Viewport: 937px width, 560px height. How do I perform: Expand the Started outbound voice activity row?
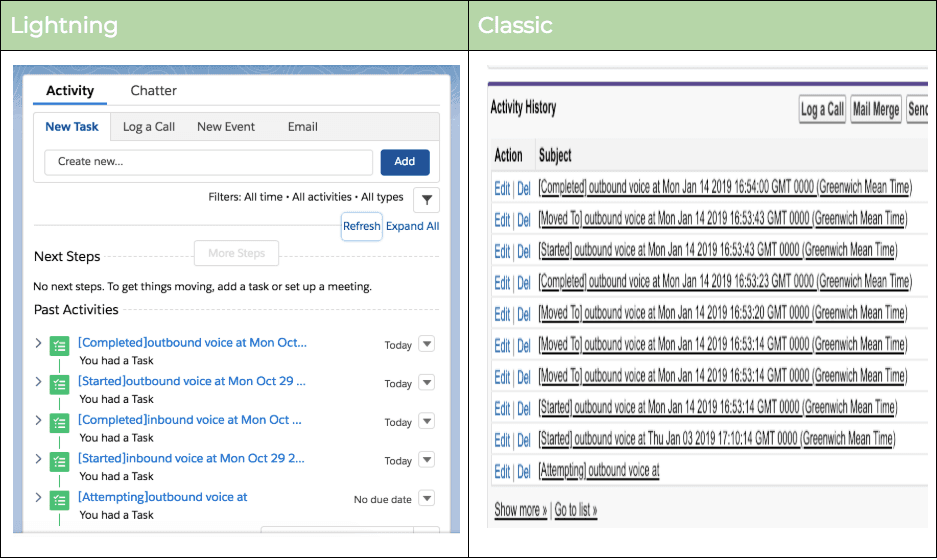pyautogui.click(x=38, y=381)
